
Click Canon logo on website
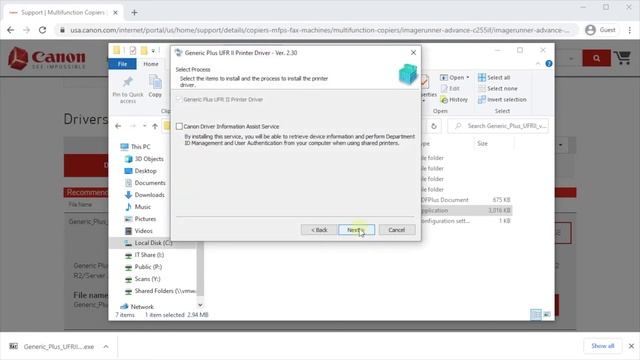(47, 58)
